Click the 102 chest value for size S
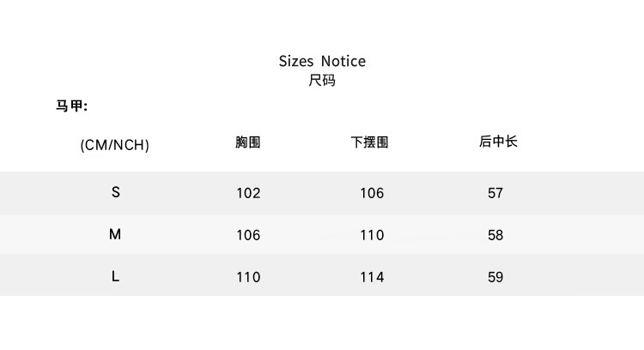Image resolution: width=644 pixels, height=350 pixels. tap(248, 193)
